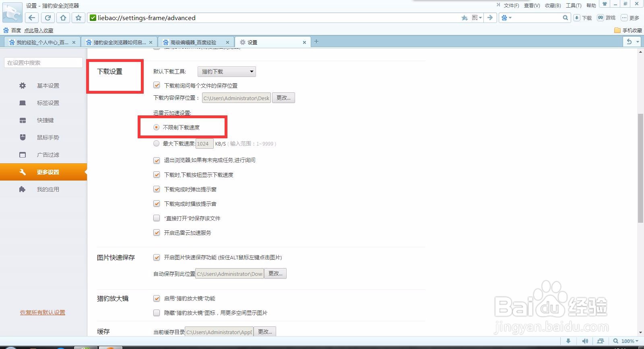Expand the closed-tabs list dropdown arrow
The height and width of the screenshot is (349, 644).
coord(638,41)
